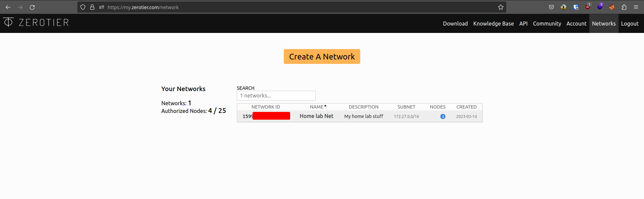
Task: Click the Your Networks heading
Action: pyautogui.click(x=183, y=89)
